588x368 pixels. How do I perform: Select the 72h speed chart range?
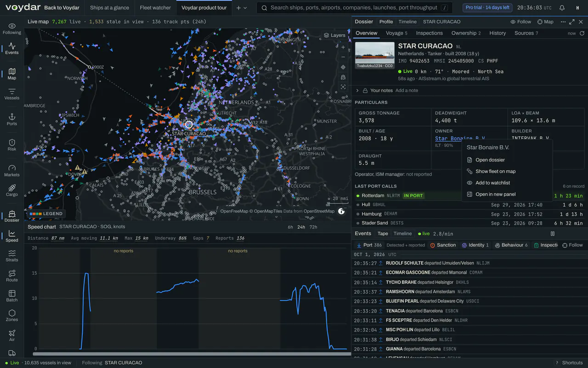point(313,227)
